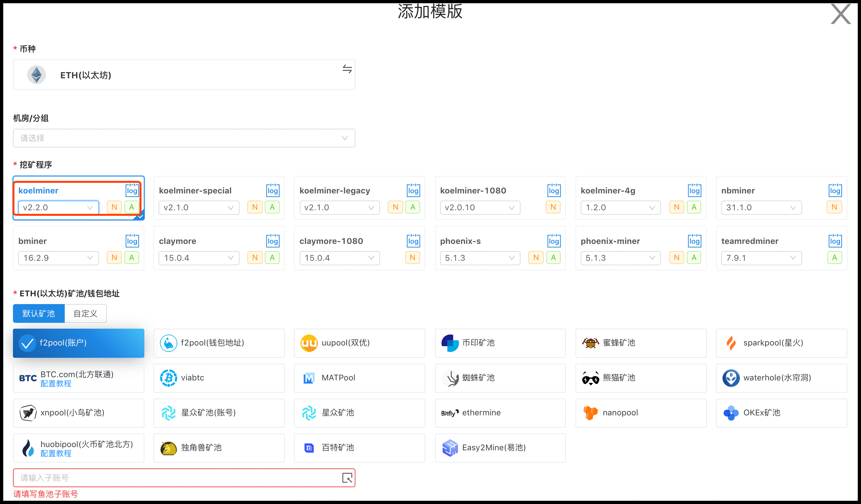Toggle the A badge on koelminer
861x504 pixels.
tap(131, 207)
